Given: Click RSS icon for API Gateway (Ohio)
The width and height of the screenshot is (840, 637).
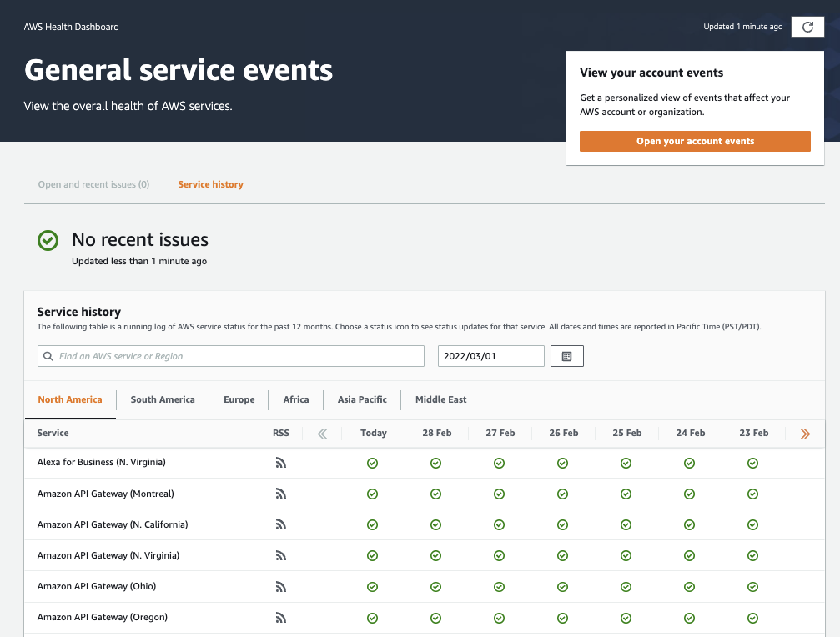Looking at the screenshot, I should tap(281, 587).
